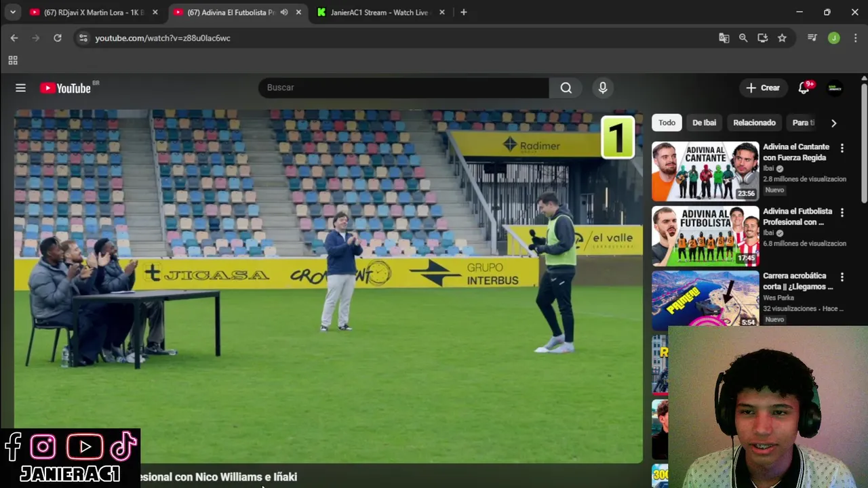
Task: Click the main video player area
Action: [328, 286]
